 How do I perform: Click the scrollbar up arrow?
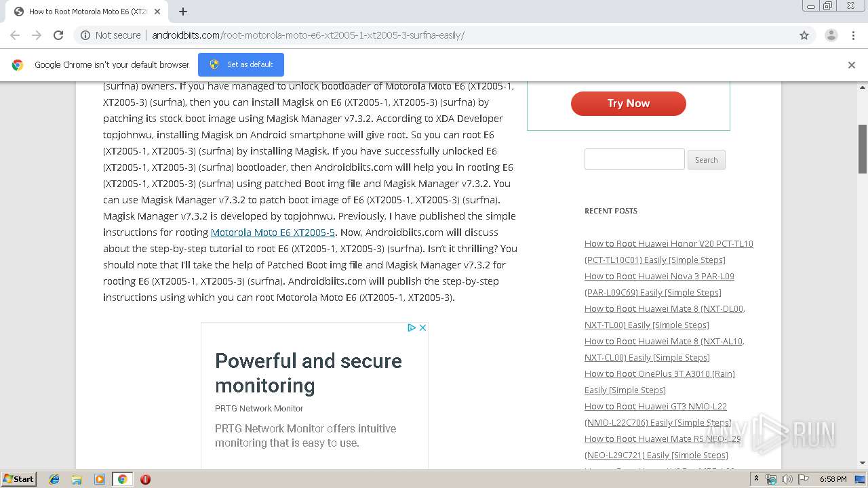tap(863, 87)
